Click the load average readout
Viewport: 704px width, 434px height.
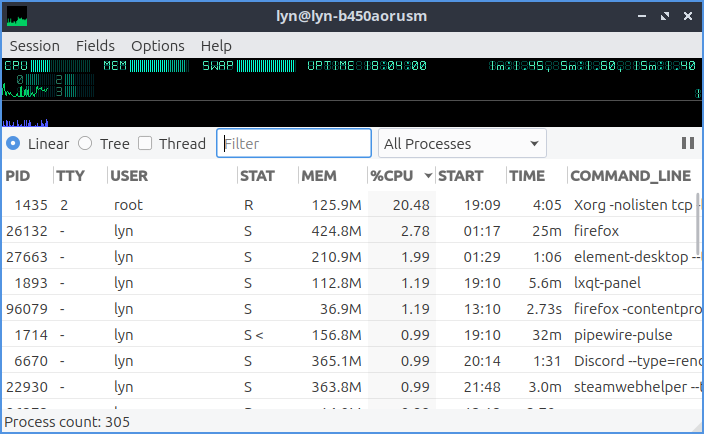click(591, 66)
